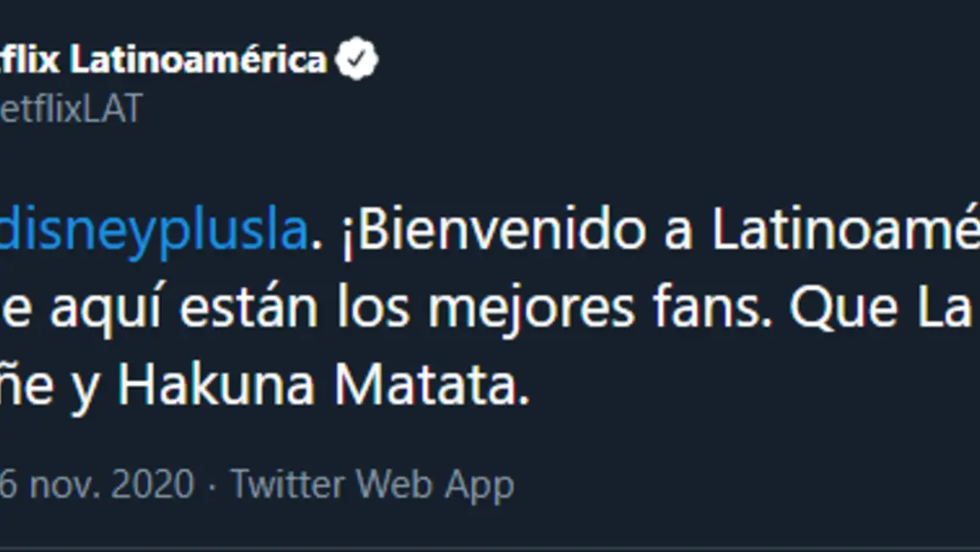Viewport: 980px width, 552px height.
Task: Open the Netflix Latinoamérica profile name
Action: point(163,60)
